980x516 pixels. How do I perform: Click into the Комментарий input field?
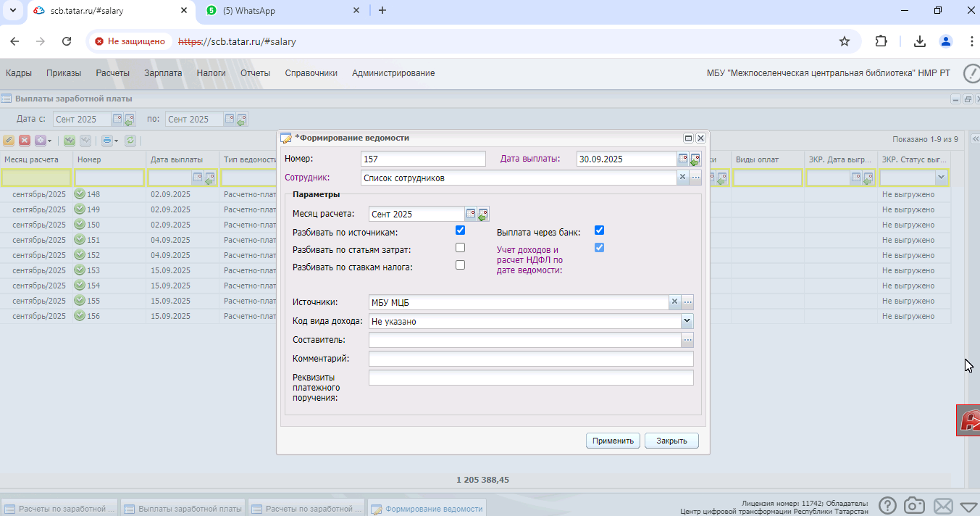click(531, 359)
